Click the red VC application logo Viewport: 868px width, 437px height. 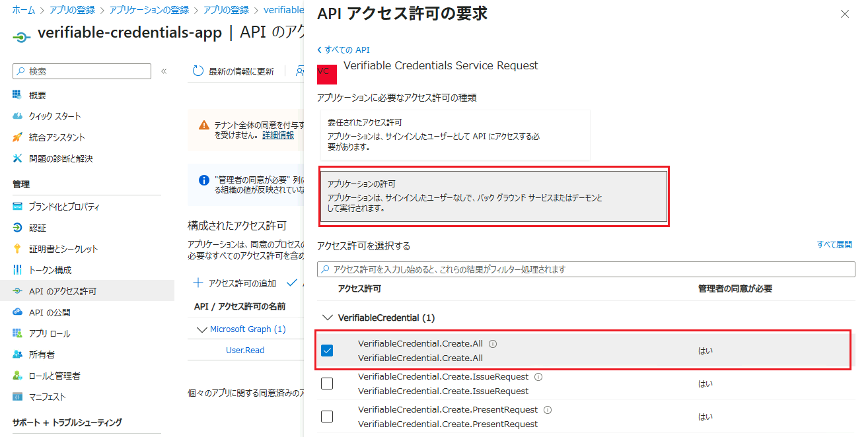point(327,74)
